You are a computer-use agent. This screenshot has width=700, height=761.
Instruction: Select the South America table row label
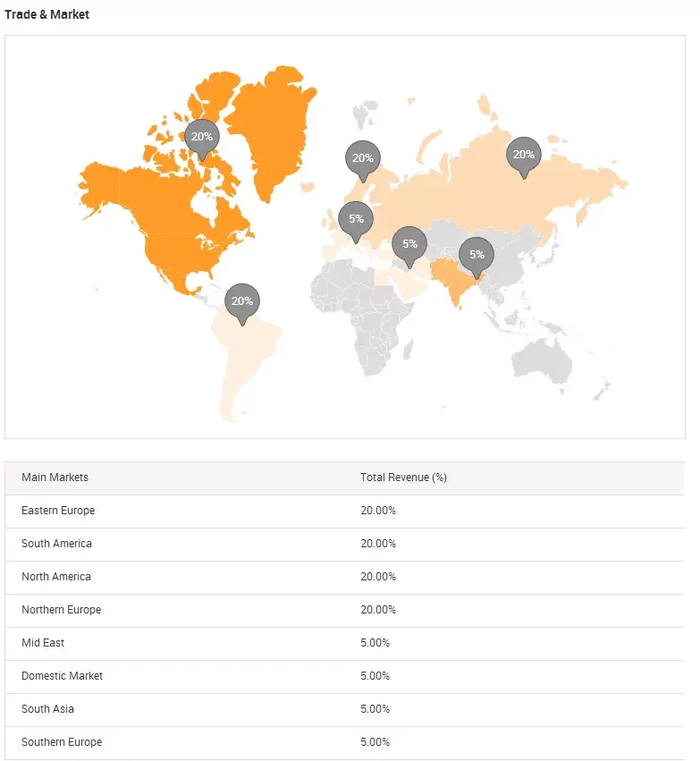click(x=56, y=544)
